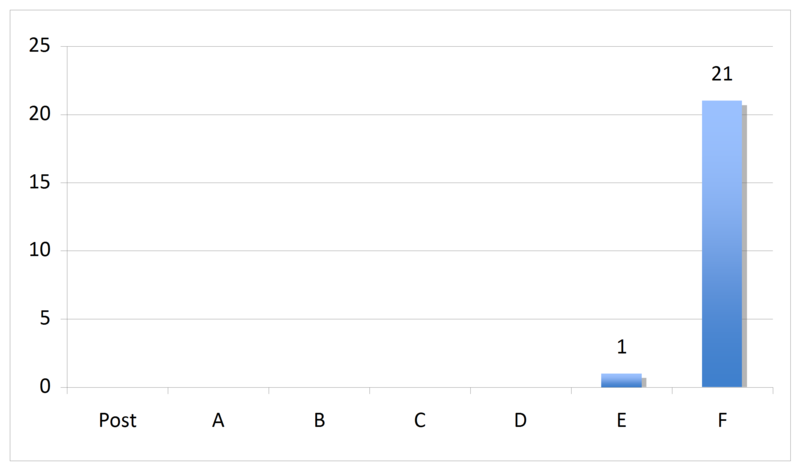The width and height of the screenshot is (800, 470).
Task: Click the F category label
Action: pos(722,420)
